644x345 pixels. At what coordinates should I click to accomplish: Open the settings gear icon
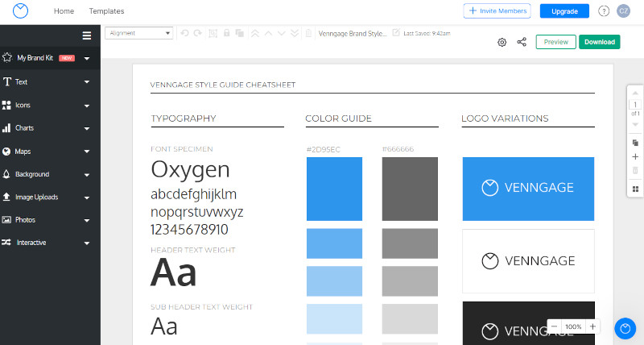click(x=502, y=42)
